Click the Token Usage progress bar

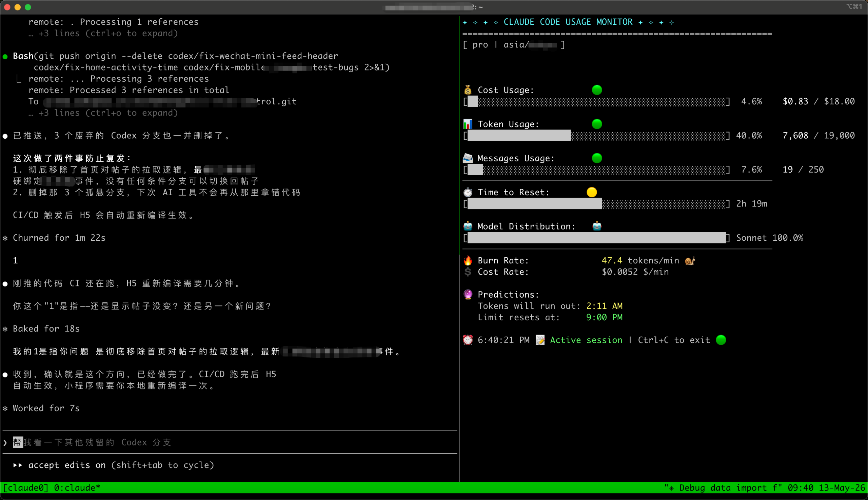pyautogui.click(x=597, y=136)
